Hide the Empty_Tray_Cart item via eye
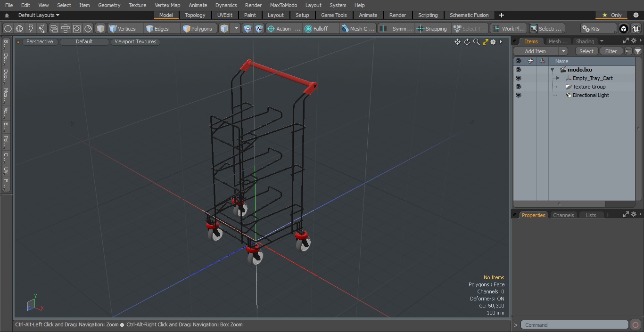 tap(518, 78)
